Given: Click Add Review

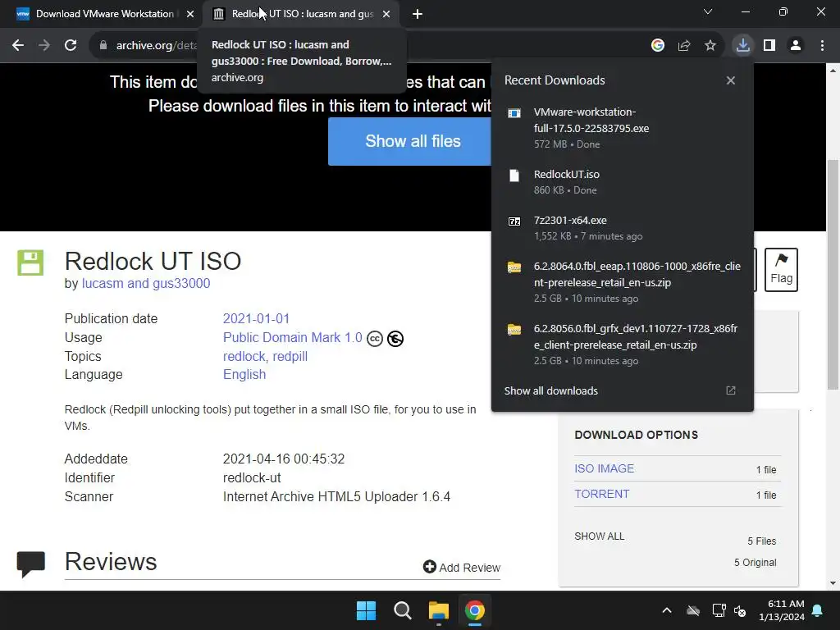Looking at the screenshot, I should [461, 568].
